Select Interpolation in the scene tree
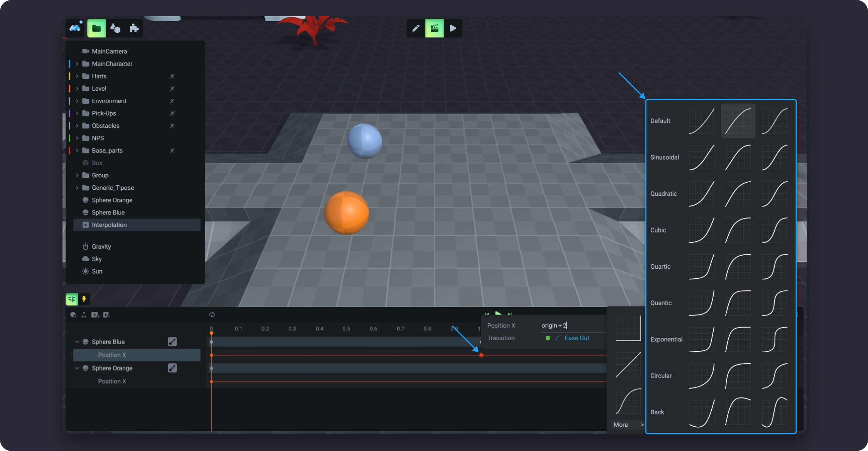This screenshot has height=451, width=868. (x=109, y=225)
